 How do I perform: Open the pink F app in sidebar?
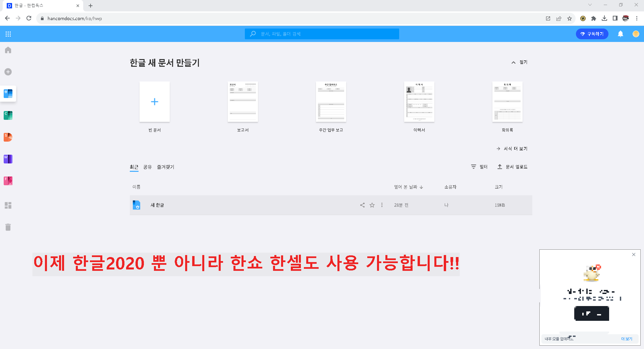[8, 181]
